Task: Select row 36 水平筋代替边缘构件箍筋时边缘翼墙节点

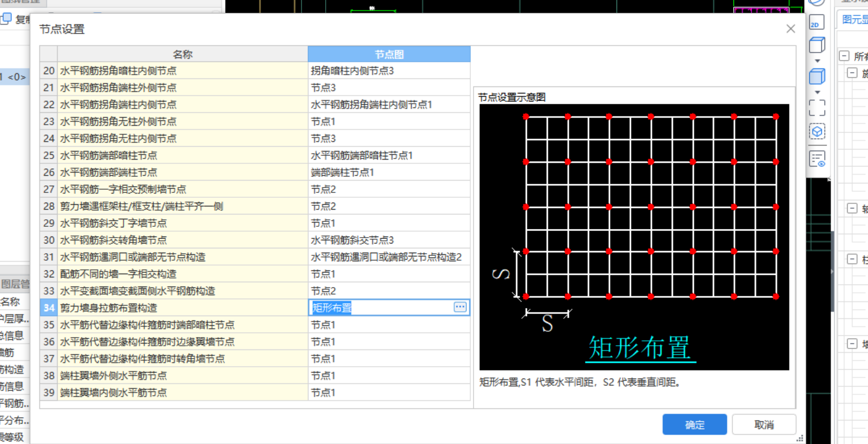Action: (x=183, y=342)
